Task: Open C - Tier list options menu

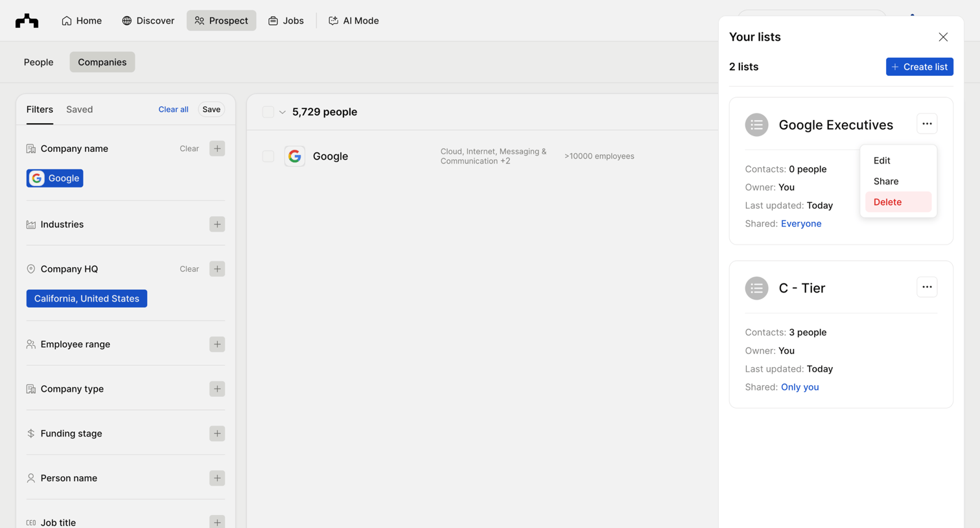Action: tap(927, 287)
